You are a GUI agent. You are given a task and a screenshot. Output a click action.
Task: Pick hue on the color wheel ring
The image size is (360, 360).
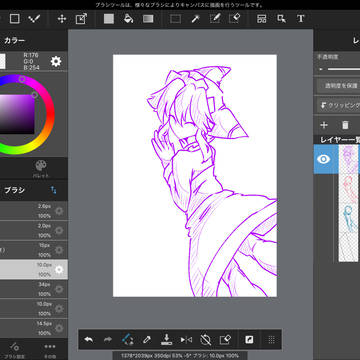tap(22, 79)
